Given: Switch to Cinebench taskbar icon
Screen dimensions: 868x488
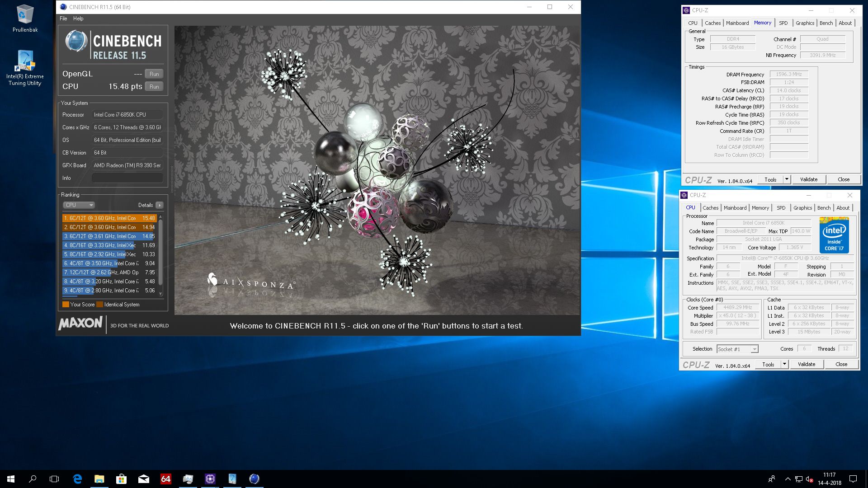Looking at the screenshot, I should 255,479.
